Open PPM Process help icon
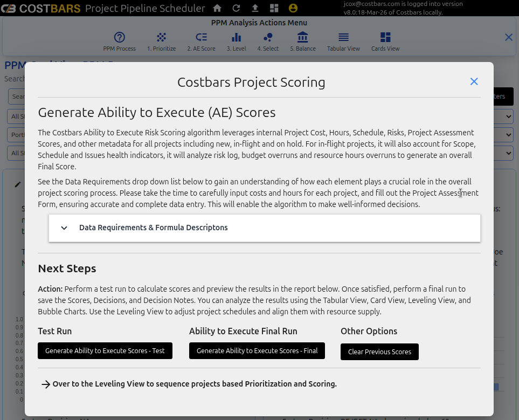The height and width of the screenshot is (420, 519). point(120,38)
